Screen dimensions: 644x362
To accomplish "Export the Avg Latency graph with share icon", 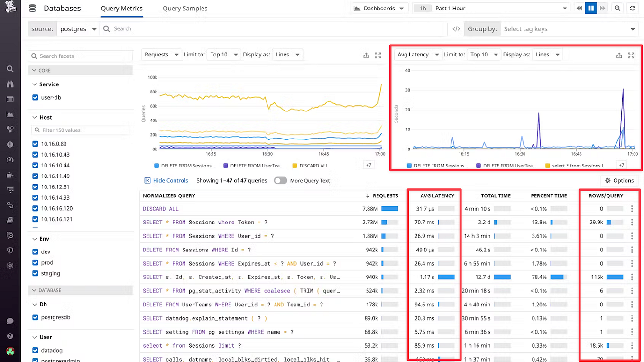I will pyautogui.click(x=619, y=56).
